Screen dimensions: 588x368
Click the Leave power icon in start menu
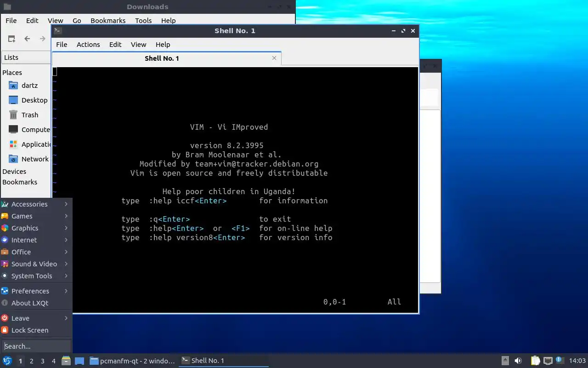(5, 318)
